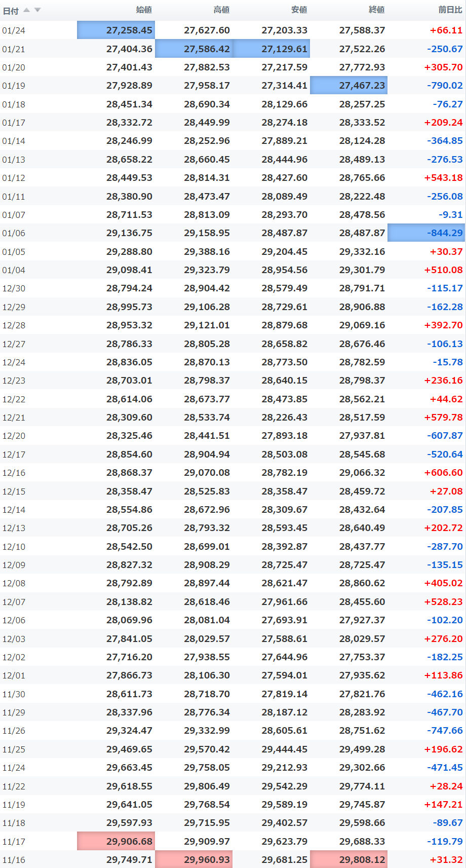Click close value 28,765.66
This screenshot has width=466, height=868.
[362, 178]
